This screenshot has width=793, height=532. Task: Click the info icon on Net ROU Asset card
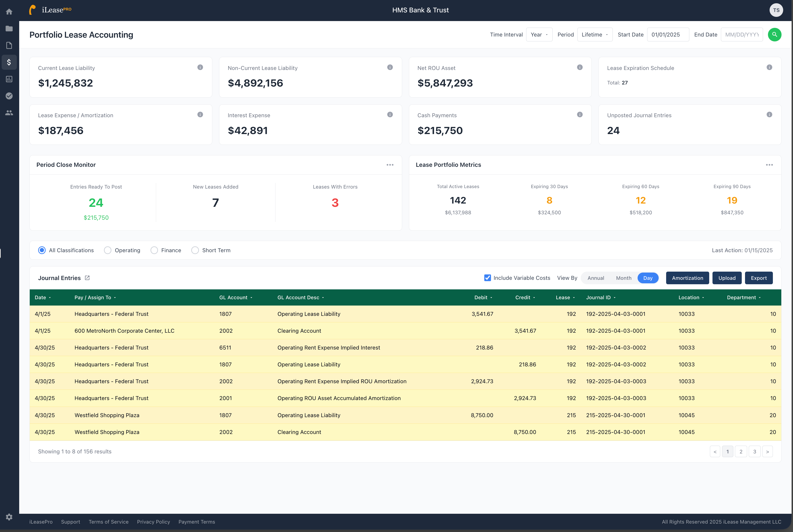point(580,67)
